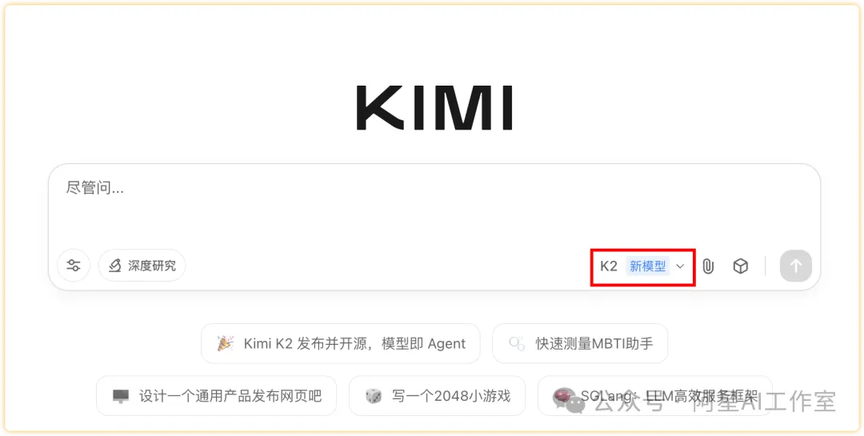Pick the 写一个2048小游戏 prompt

[x=438, y=396]
